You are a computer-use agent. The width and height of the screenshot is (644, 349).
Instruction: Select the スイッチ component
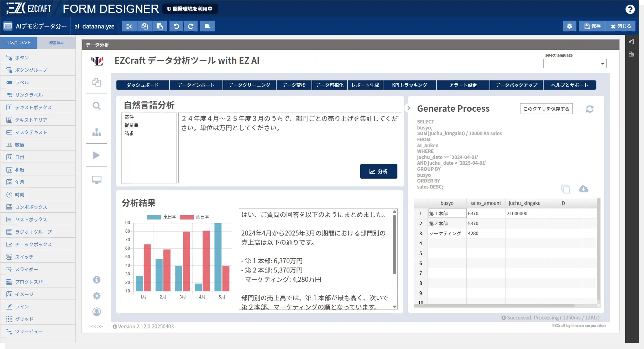(x=38, y=257)
